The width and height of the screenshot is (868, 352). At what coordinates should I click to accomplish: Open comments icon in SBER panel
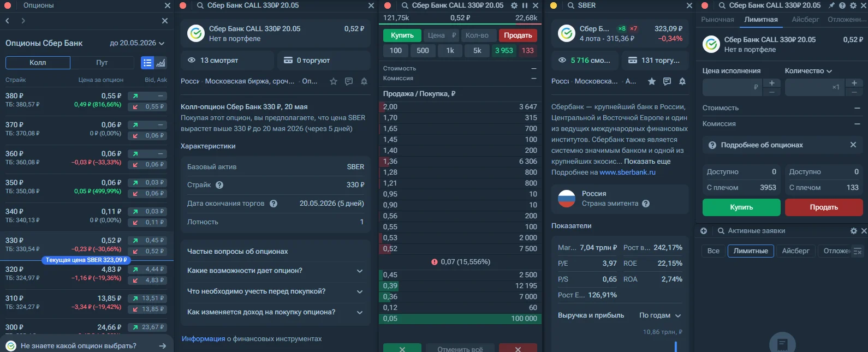point(667,81)
